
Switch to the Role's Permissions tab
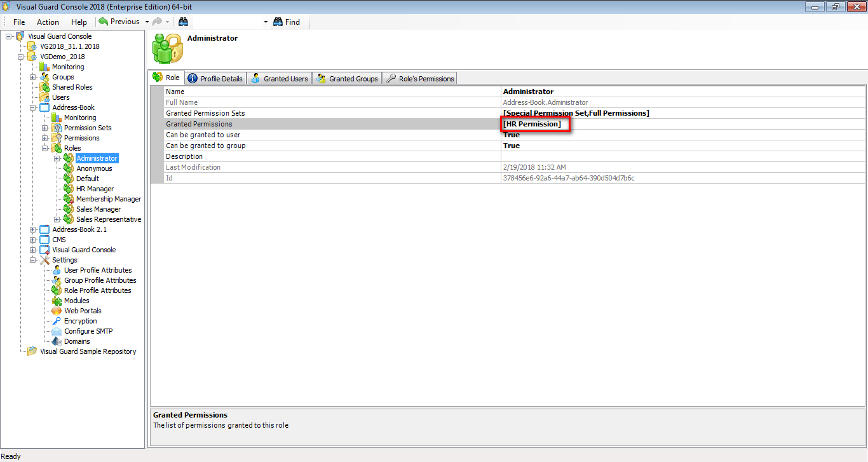pyautogui.click(x=419, y=78)
